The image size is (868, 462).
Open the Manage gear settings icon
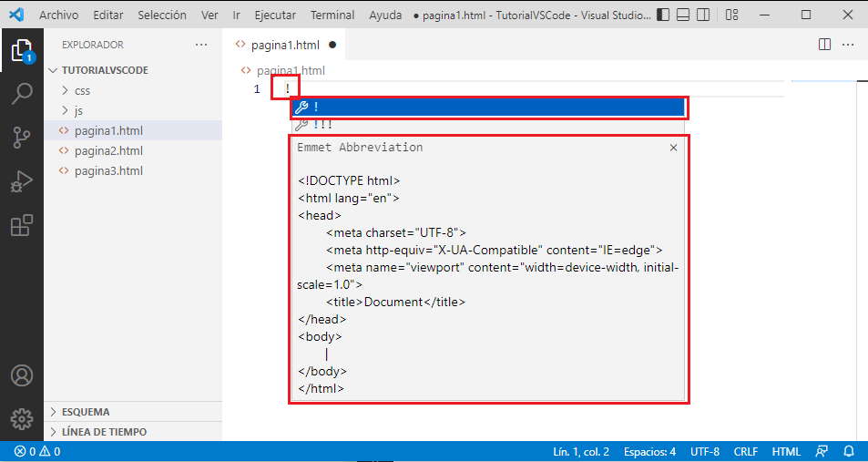click(22, 419)
